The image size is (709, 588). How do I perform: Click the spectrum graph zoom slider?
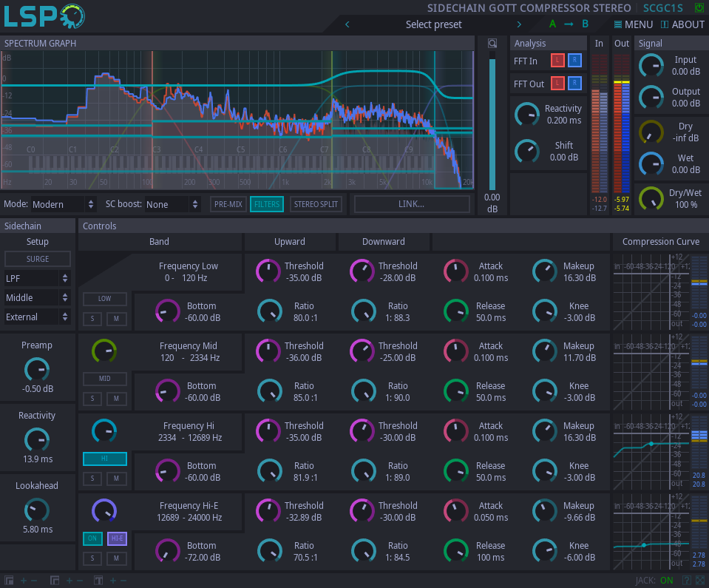[x=492, y=120]
